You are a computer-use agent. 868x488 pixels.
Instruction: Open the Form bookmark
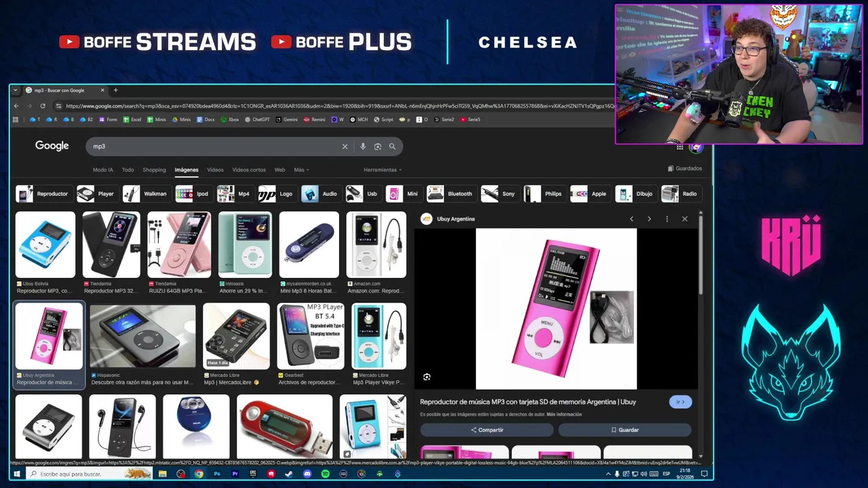[108, 119]
